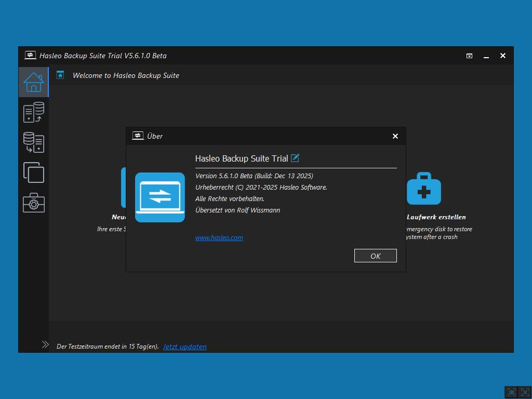Open the Tools toolbox icon in sidebar
The height and width of the screenshot is (399, 532).
(34, 203)
